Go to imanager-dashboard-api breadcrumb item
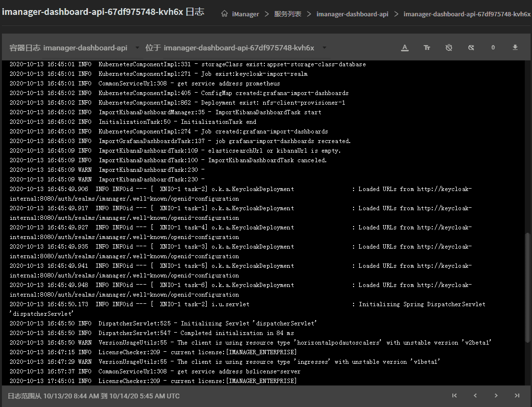 (x=352, y=14)
